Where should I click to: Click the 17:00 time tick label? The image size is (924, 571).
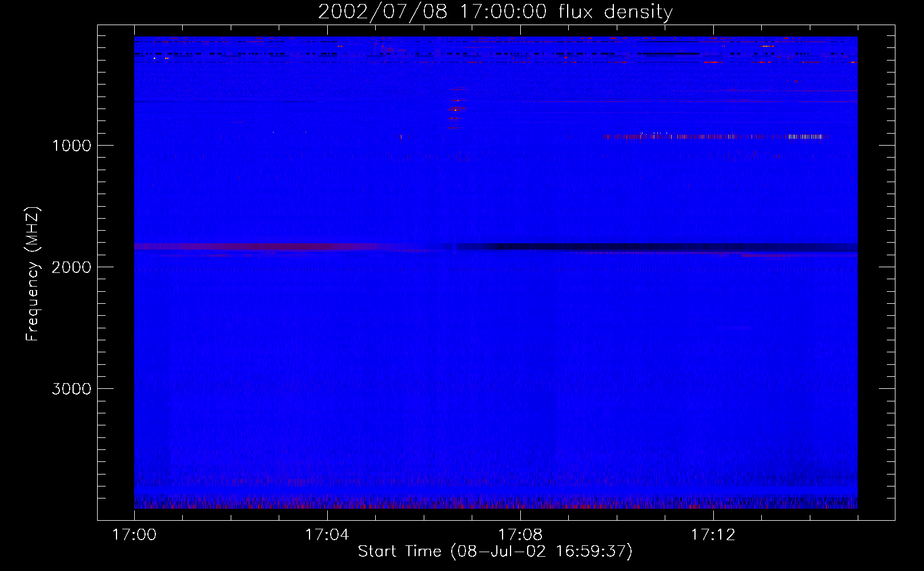(134, 535)
